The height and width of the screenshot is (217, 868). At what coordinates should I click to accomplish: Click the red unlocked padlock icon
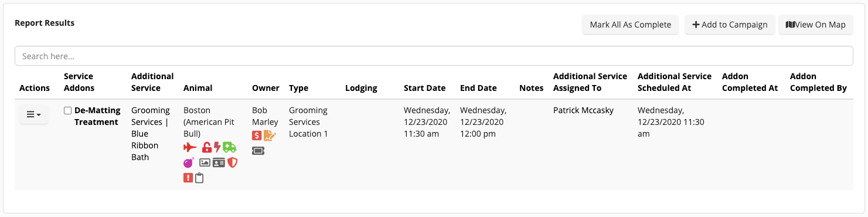207,147
